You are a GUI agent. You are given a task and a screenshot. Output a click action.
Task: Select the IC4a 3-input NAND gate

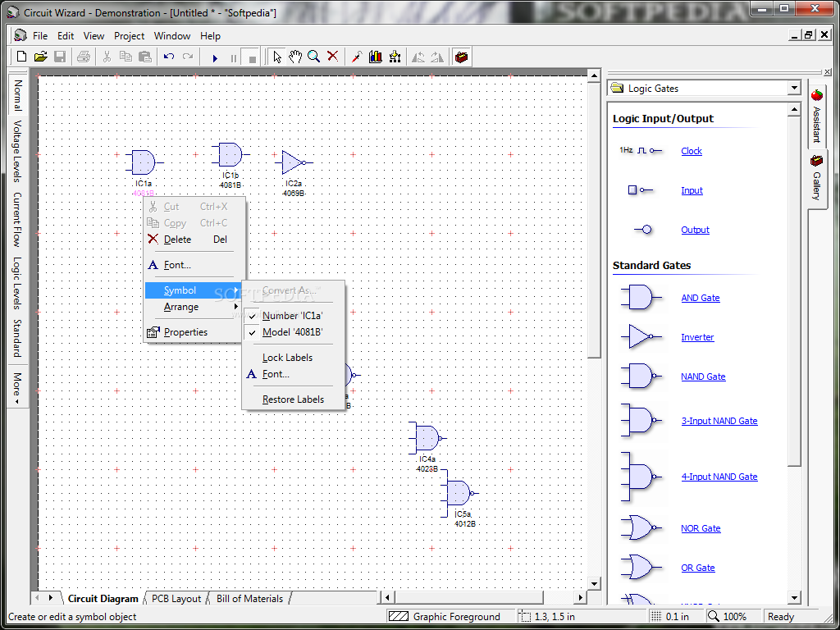click(427, 438)
